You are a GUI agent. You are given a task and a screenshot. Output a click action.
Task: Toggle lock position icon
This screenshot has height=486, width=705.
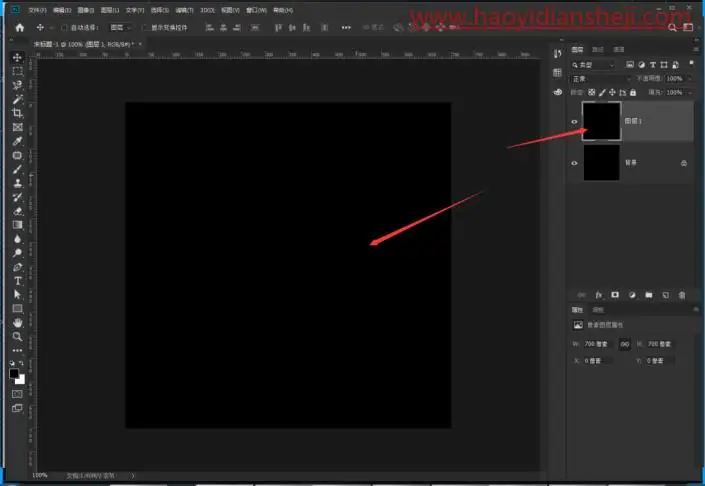coord(612,92)
